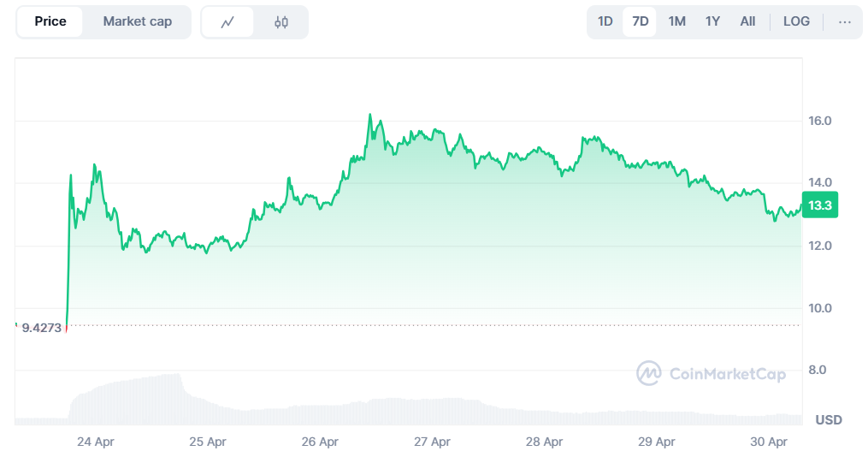The image size is (868, 451).
Task: Switch to candlestick chart view
Action: (x=281, y=22)
